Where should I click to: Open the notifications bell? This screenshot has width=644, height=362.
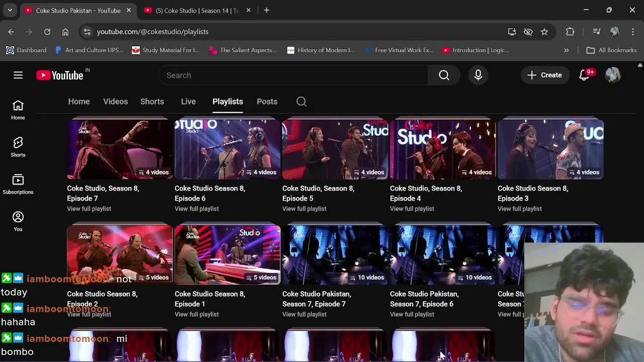tap(585, 75)
